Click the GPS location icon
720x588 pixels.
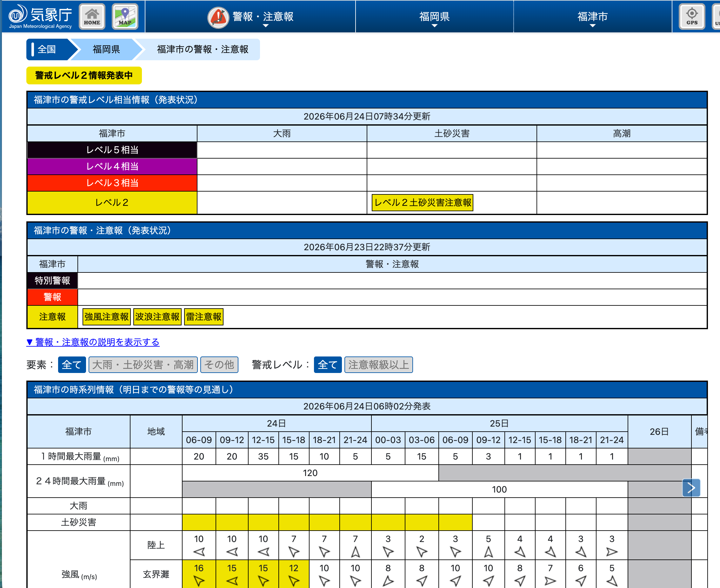(692, 16)
